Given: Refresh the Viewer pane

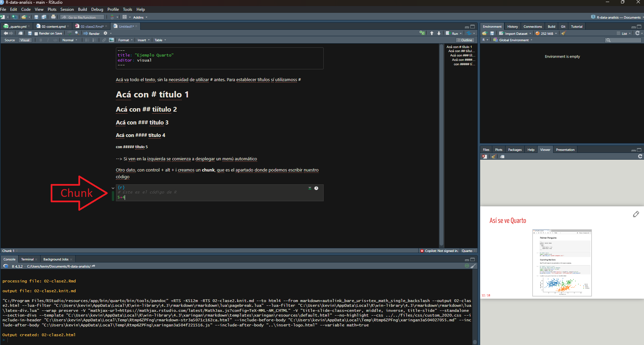Looking at the screenshot, I should (x=640, y=156).
